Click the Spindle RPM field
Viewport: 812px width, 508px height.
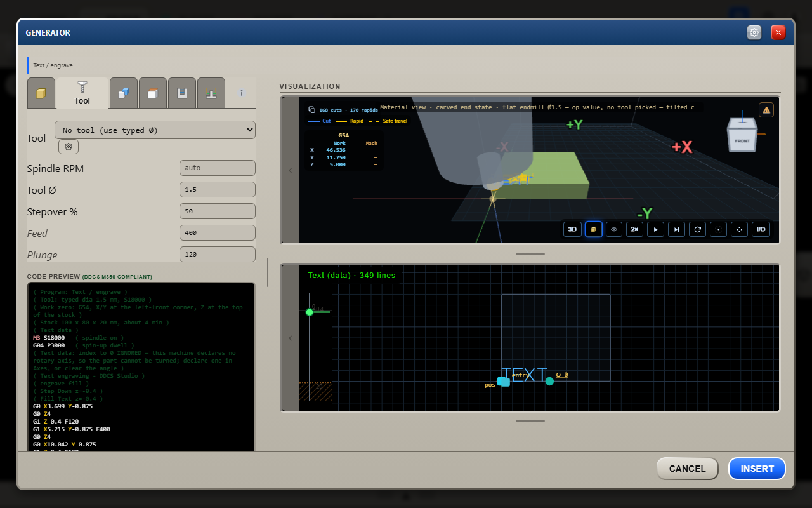click(x=218, y=168)
